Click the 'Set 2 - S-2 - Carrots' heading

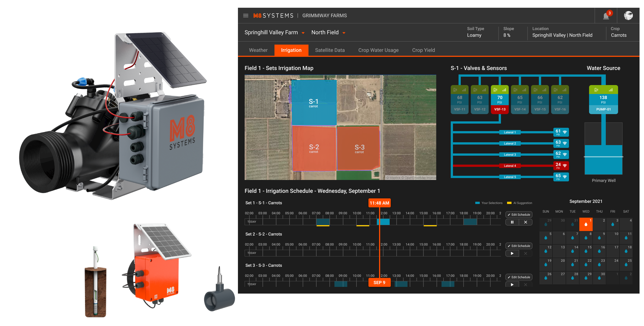[x=263, y=234]
